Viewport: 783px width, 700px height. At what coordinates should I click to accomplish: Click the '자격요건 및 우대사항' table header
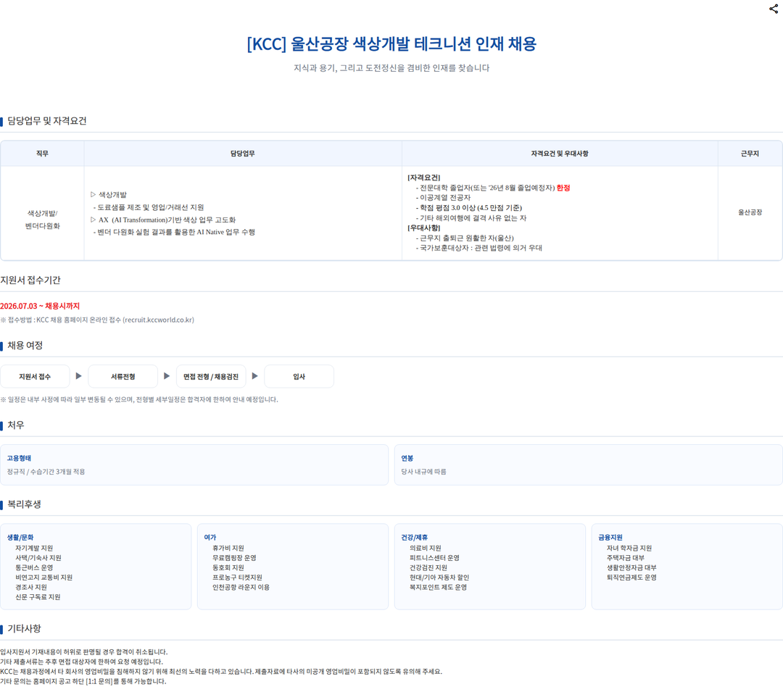(560, 154)
